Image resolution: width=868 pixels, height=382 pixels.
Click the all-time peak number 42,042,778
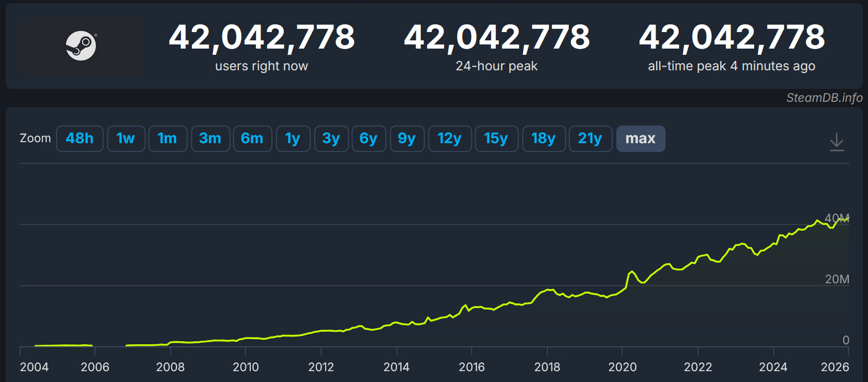click(732, 38)
